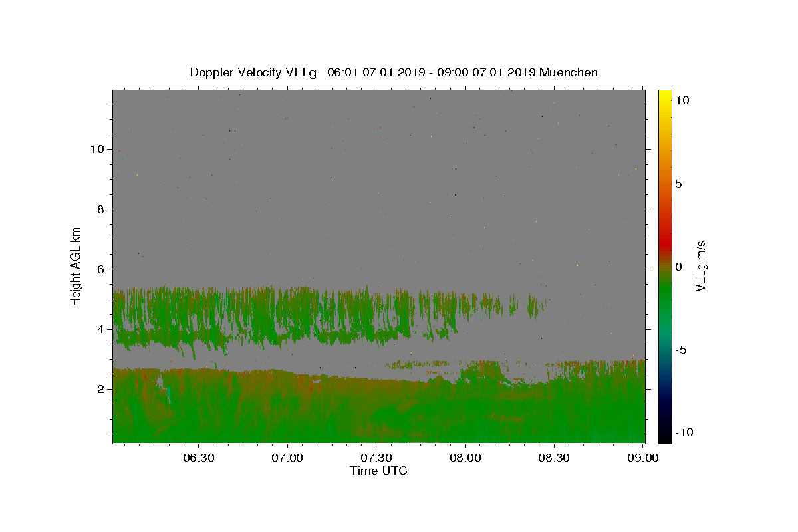Click the height tick label 8
This screenshot has height=532, width=798.
tap(100, 209)
